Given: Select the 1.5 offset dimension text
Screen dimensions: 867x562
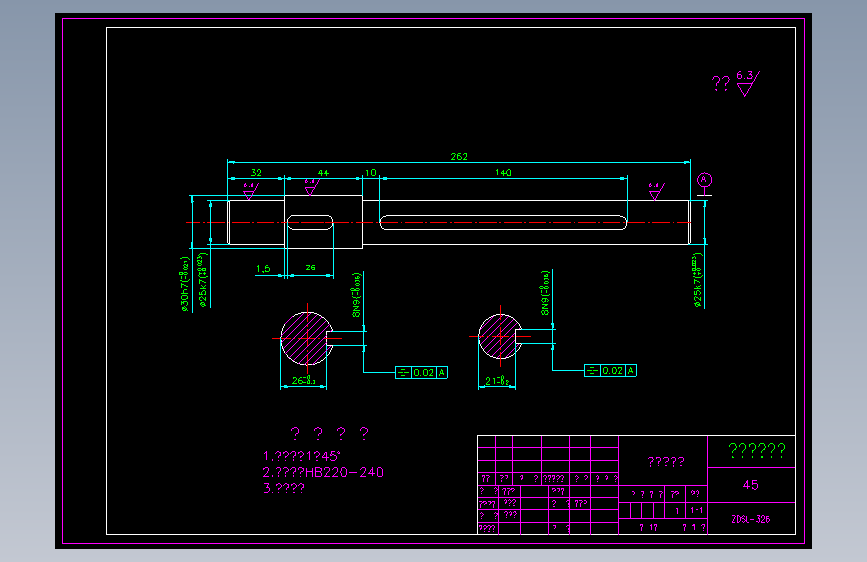Looking at the screenshot, I should [263, 269].
